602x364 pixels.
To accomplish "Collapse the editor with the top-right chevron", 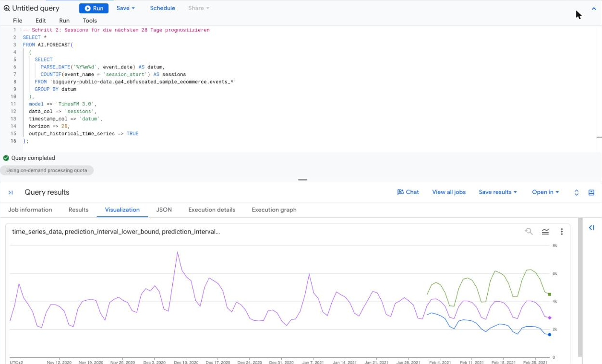I will (594, 9).
